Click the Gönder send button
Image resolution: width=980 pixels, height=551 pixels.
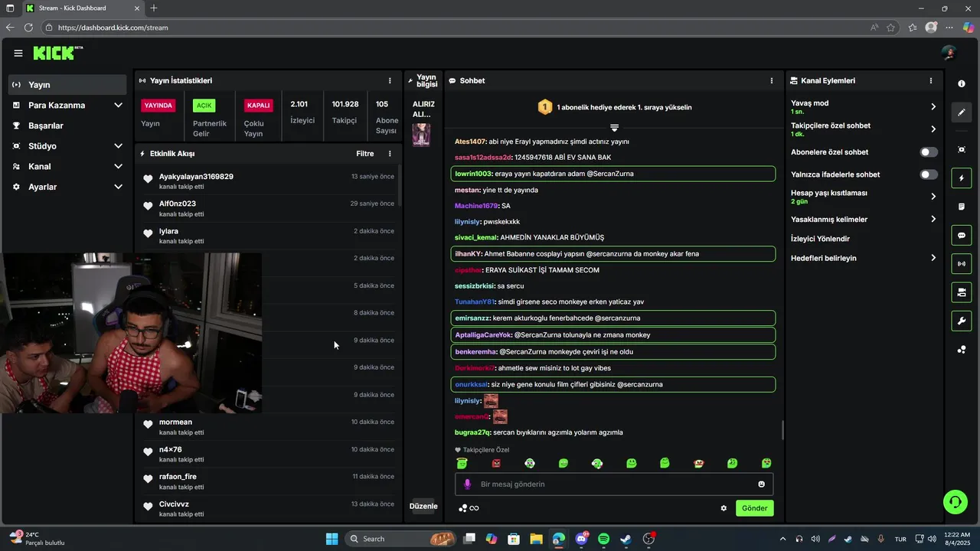tap(754, 508)
